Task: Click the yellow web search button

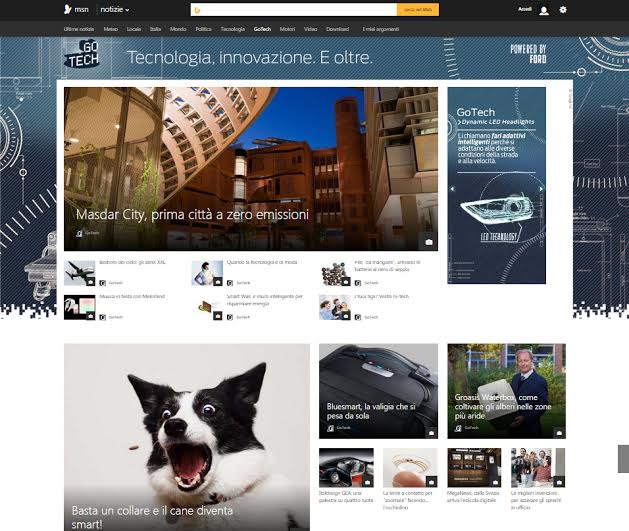Action: click(x=418, y=10)
